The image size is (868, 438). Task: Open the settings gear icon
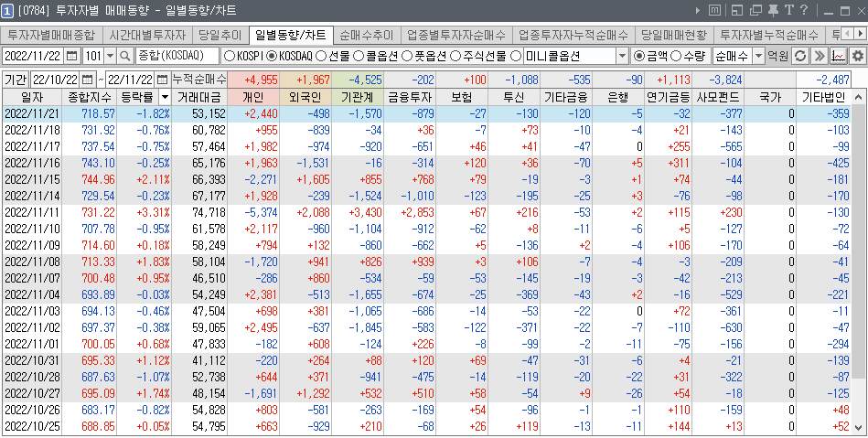857,56
